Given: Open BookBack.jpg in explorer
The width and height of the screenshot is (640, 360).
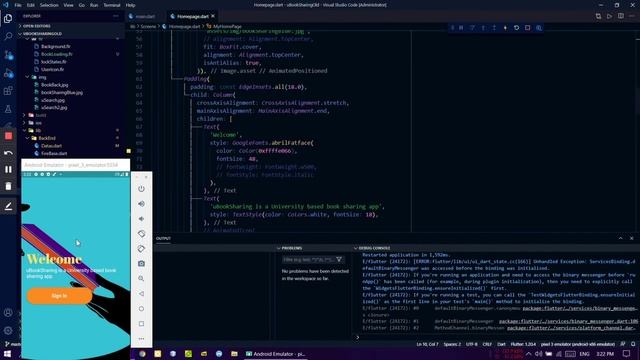Looking at the screenshot, I should click(x=55, y=85).
